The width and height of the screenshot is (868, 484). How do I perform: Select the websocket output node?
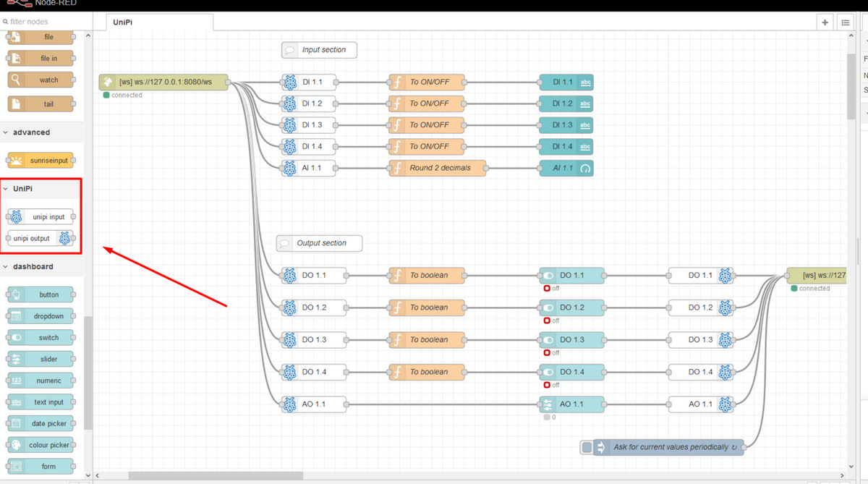(817, 275)
